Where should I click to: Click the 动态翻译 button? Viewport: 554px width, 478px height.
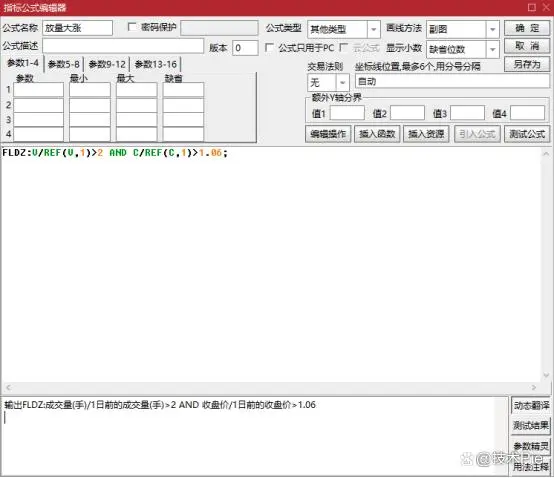pyautogui.click(x=531, y=406)
